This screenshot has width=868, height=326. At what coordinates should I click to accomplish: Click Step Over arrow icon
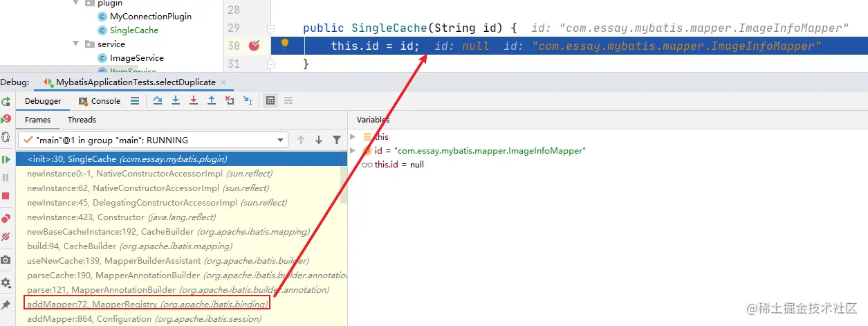[158, 101]
